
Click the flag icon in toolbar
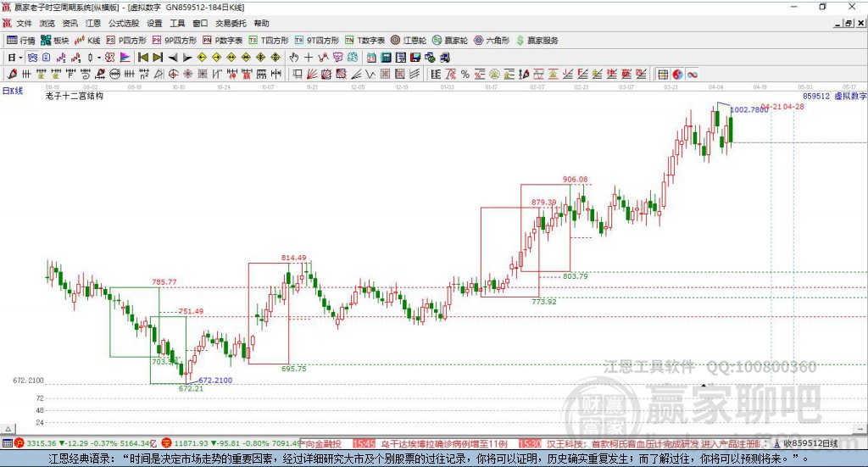pyautogui.click(x=125, y=58)
